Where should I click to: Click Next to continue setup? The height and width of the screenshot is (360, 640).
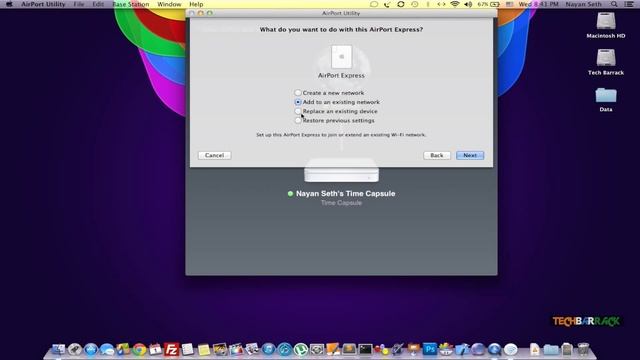click(x=470, y=156)
